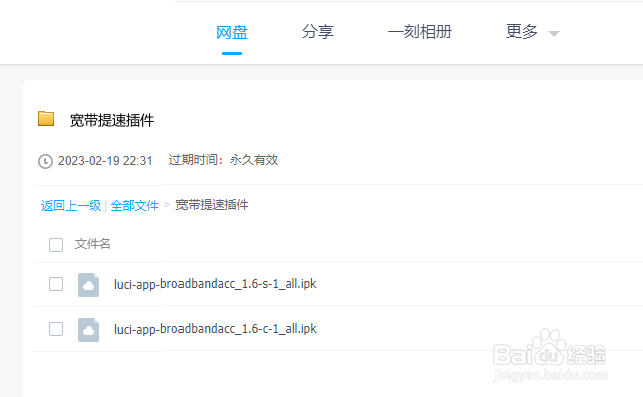Click the 文件名 column header
The image size is (643, 397).
pyautogui.click(x=92, y=244)
